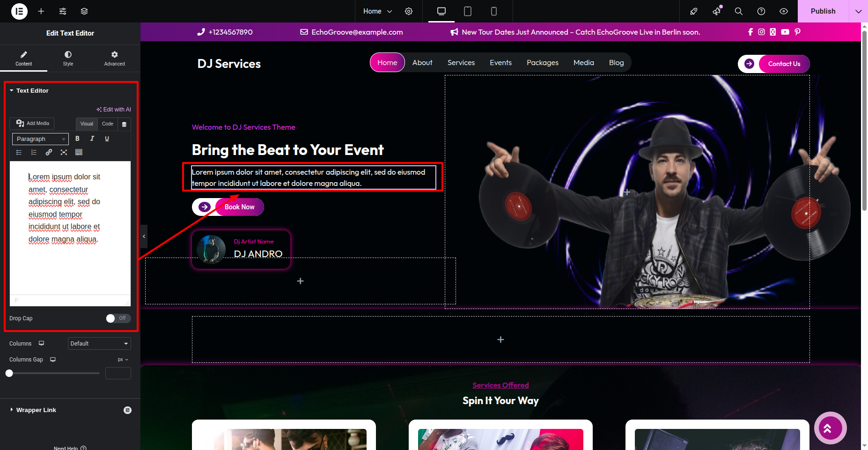Click the Publish button
The height and width of the screenshot is (450, 868).
pos(823,11)
